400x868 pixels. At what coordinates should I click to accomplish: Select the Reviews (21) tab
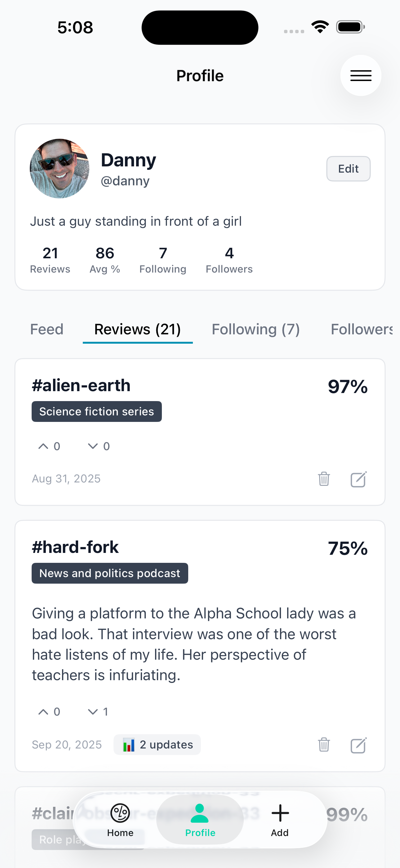[x=137, y=329]
